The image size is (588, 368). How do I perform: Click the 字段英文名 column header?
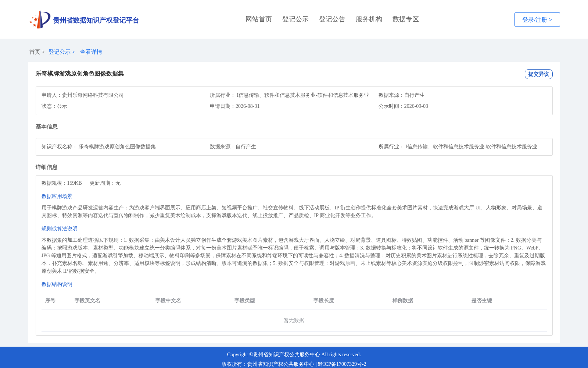(87, 300)
